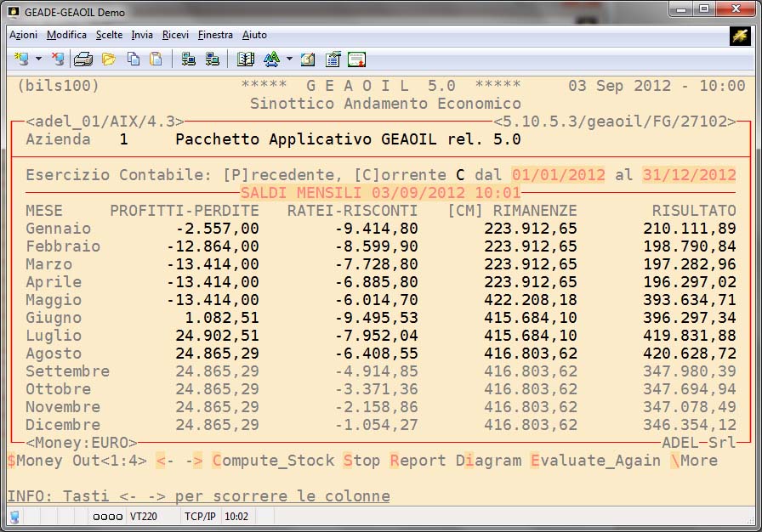Click the open book icon
The image size is (762, 532).
tap(246, 59)
